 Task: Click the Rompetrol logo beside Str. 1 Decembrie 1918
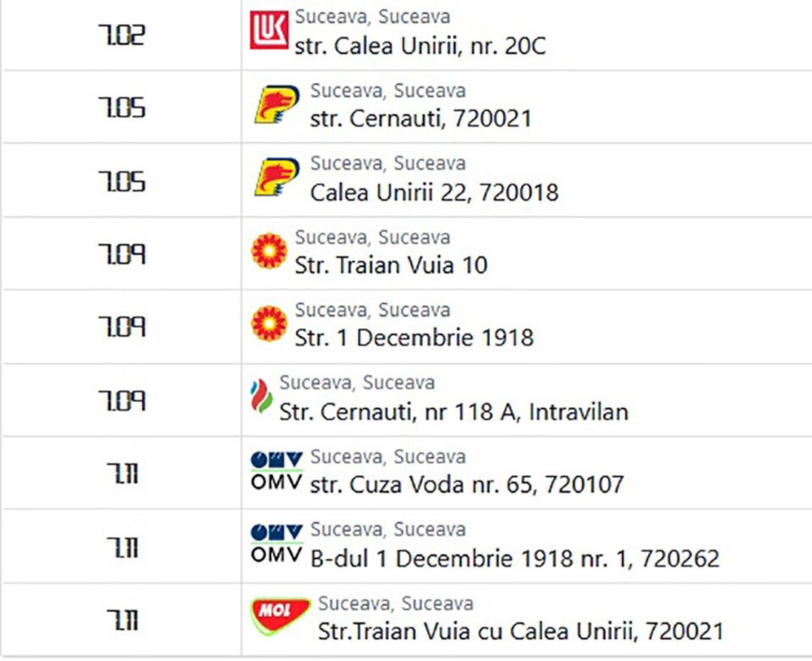tap(269, 324)
